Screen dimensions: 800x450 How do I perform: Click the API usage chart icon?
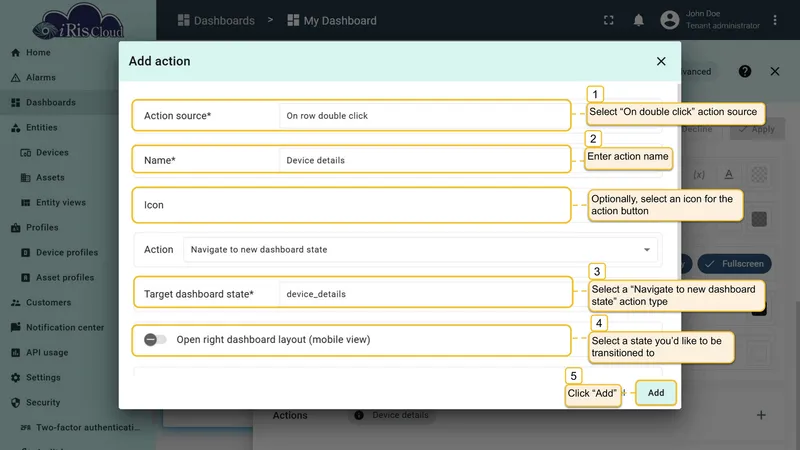coord(15,353)
